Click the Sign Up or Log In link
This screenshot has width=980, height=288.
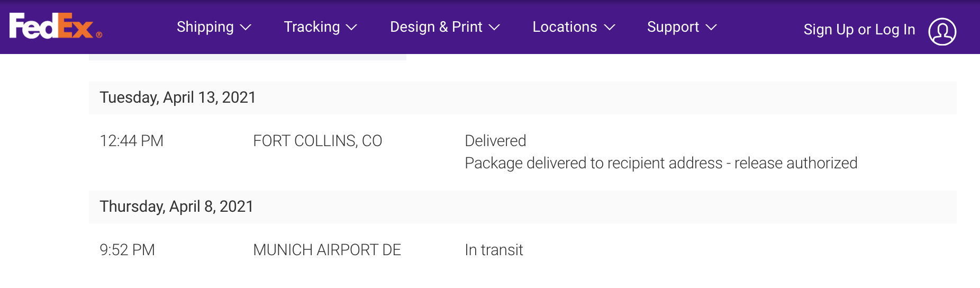(x=859, y=30)
